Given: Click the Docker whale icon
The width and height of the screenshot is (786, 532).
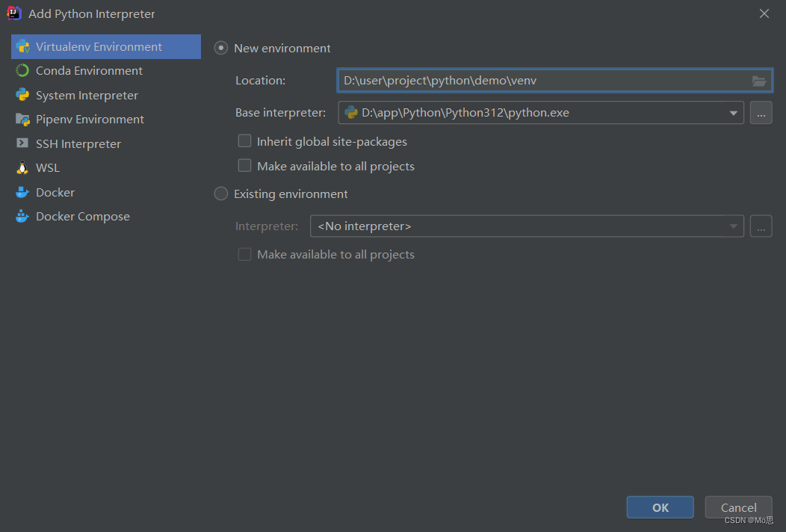Looking at the screenshot, I should tap(22, 192).
